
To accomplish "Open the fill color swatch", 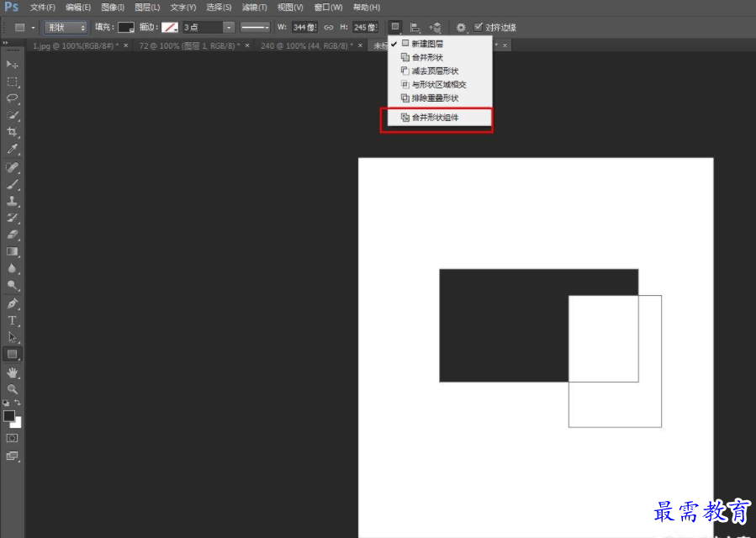I will 126,28.
